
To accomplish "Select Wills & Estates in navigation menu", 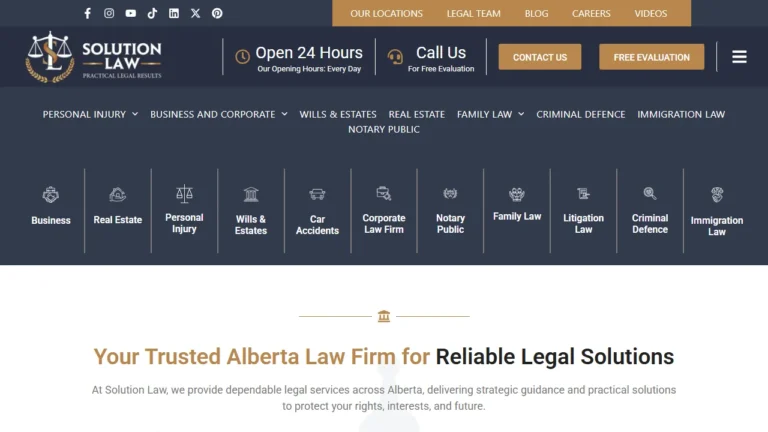I will pos(338,114).
